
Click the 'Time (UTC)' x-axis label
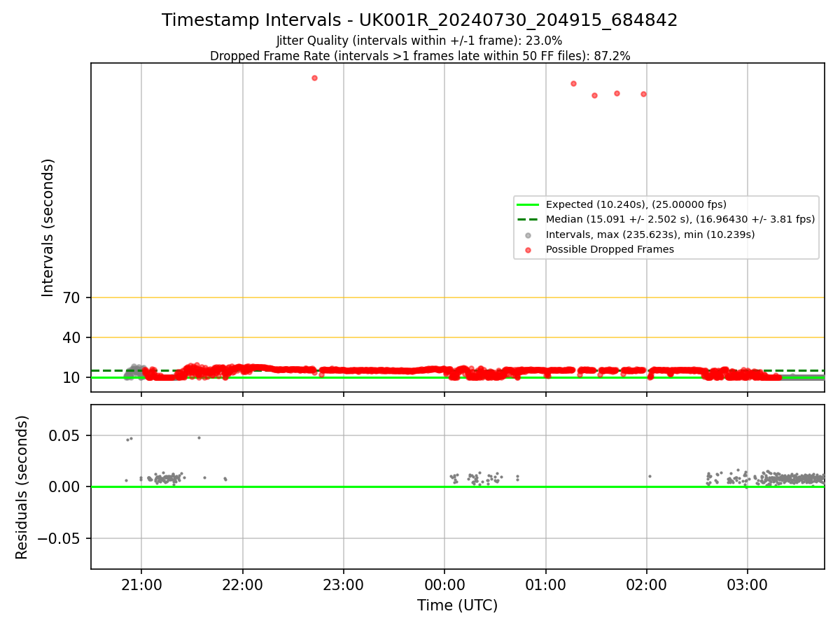[x=457, y=605]
